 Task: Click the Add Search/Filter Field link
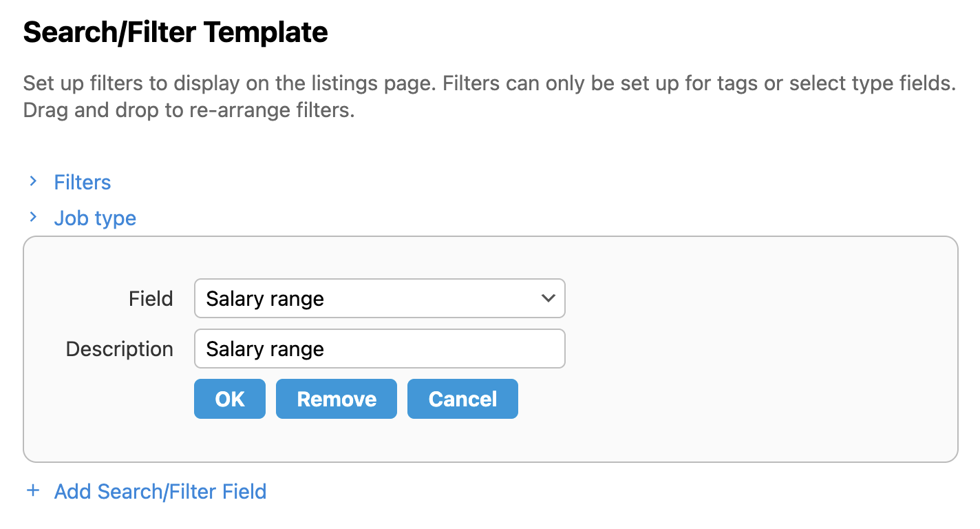[x=160, y=492]
